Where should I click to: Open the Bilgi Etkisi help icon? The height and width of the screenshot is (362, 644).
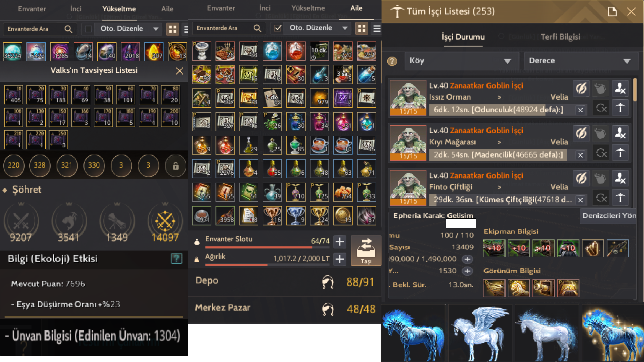(177, 259)
